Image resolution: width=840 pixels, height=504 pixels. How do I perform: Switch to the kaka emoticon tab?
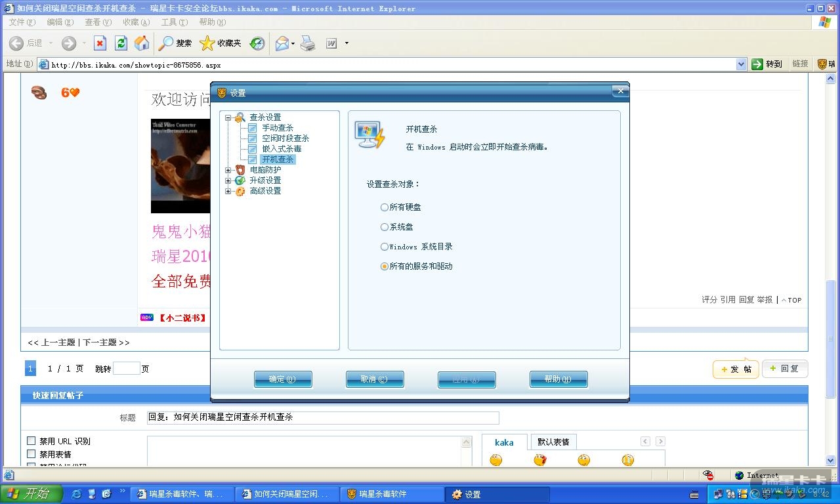click(x=504, y=442)
